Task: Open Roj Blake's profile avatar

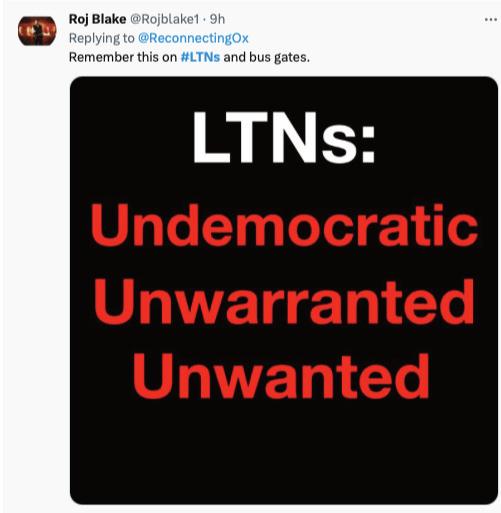Action: coord(37,31)
